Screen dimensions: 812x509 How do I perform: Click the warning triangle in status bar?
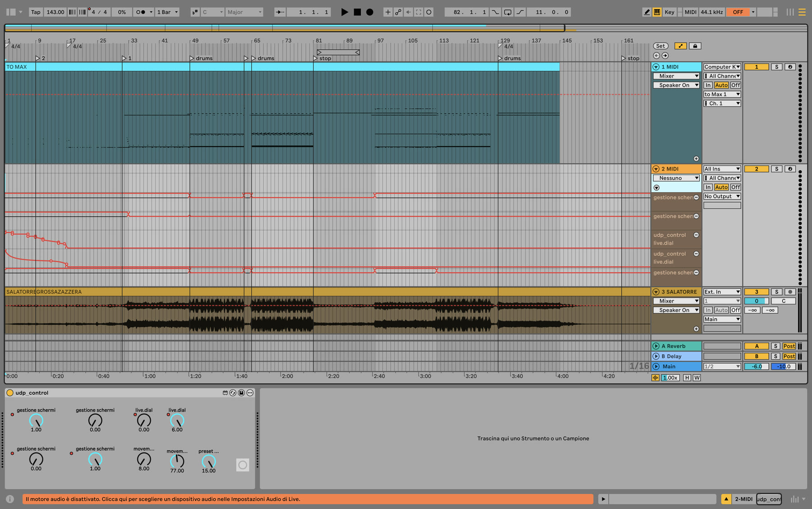pos(726,499)
